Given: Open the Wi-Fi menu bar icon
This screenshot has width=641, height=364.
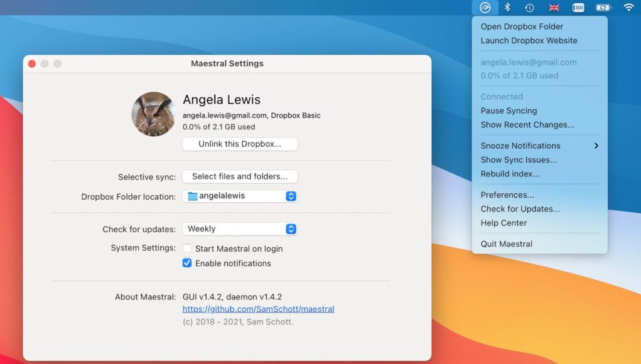Looking at the screenshot, I should (628, 8).
